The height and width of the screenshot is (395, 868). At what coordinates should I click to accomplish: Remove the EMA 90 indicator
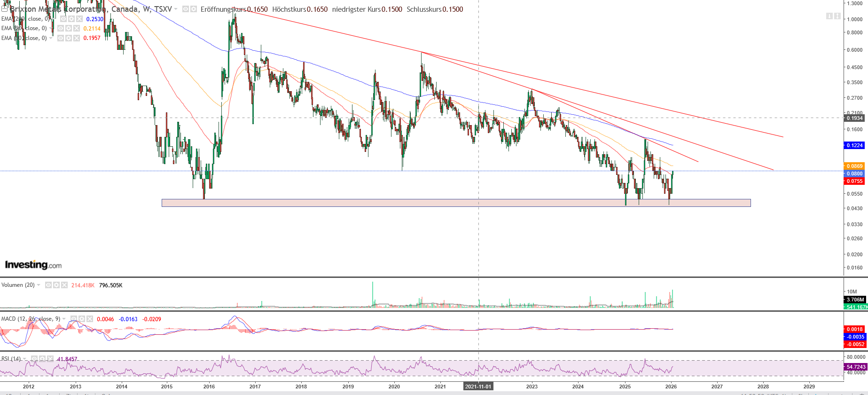(77, 28)
